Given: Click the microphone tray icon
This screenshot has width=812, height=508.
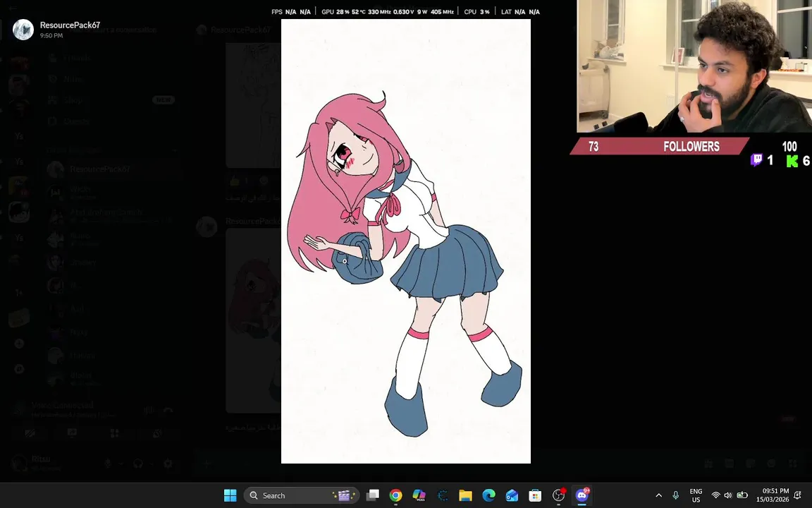Looking at the screenshot, I should pos(675,495).
